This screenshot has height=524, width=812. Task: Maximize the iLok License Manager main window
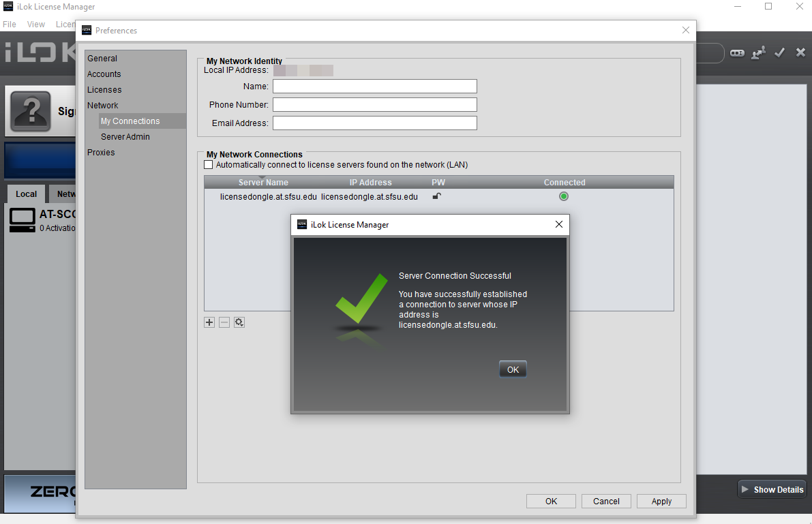pos(768,7)
